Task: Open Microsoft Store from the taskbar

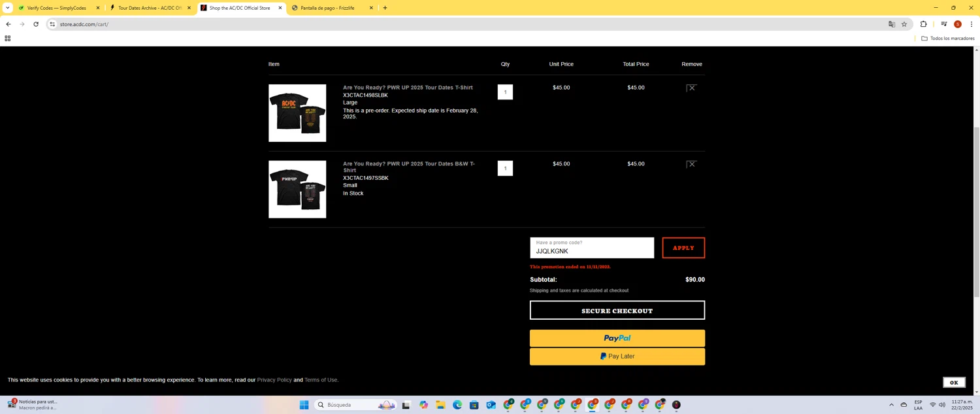Action: [474, 405]
